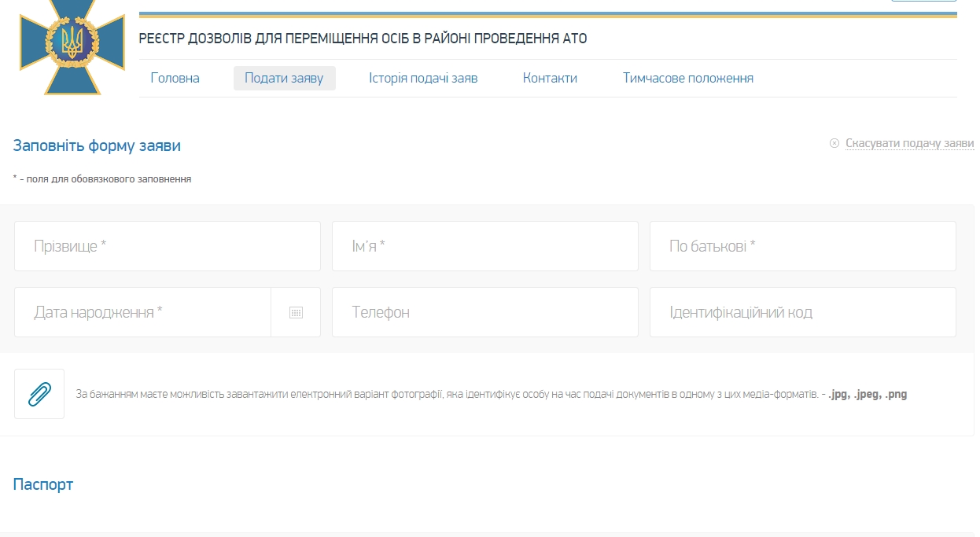980x537 pixels.
Task: Select the Подати заяву tab
Action: click(x=284, y=78)
